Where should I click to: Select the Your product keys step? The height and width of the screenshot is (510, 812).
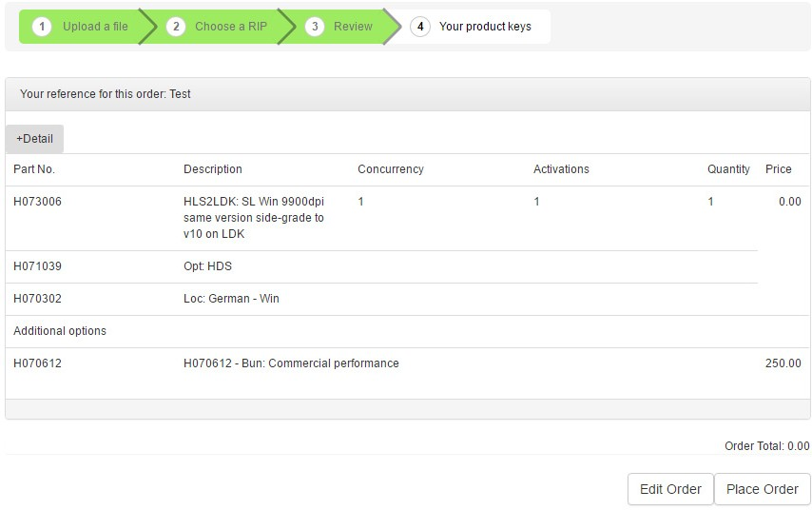(485, 27)
